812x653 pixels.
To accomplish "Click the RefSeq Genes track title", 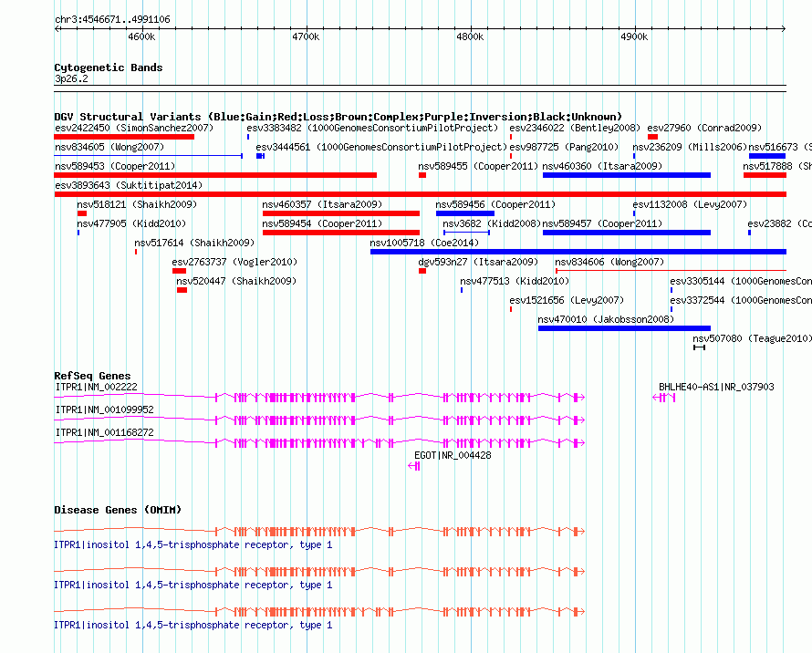I will [92, 376].
